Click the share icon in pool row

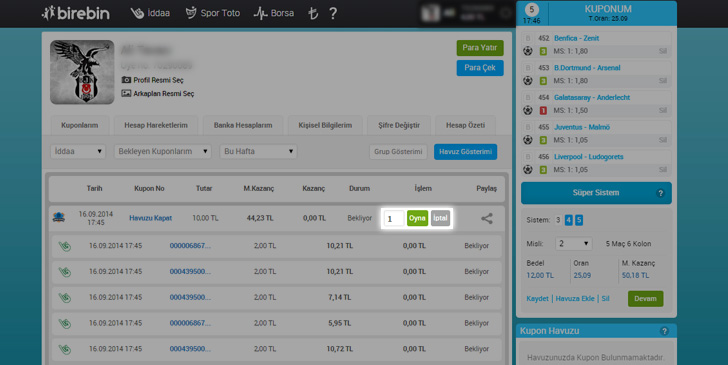[x=487, y=218]
